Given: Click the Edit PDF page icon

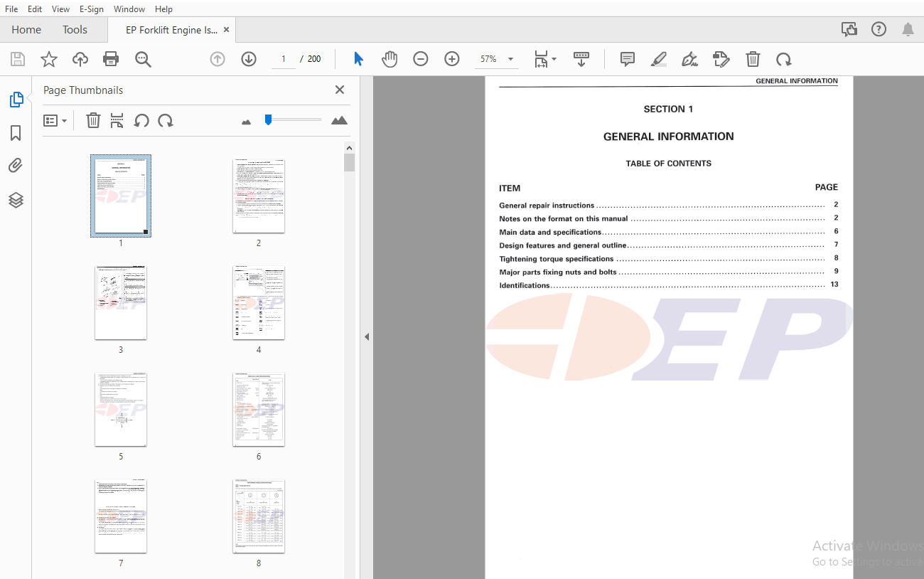Looking at the screenshot, I should (x=721, y=59).
